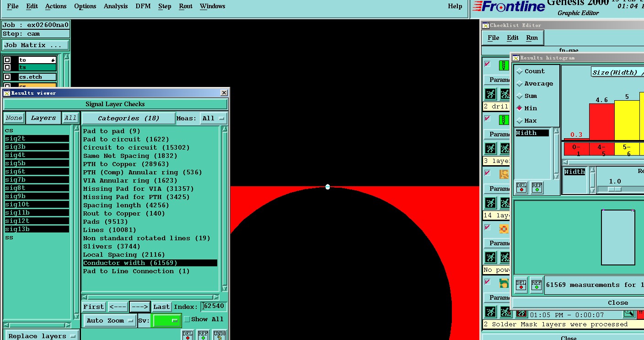
Task: Click the Last result button
Action: coord(161,307)
